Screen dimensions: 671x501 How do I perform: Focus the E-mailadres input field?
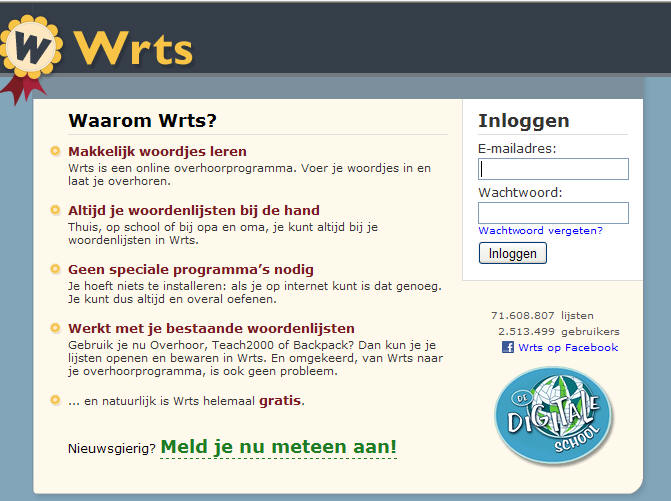553,169
